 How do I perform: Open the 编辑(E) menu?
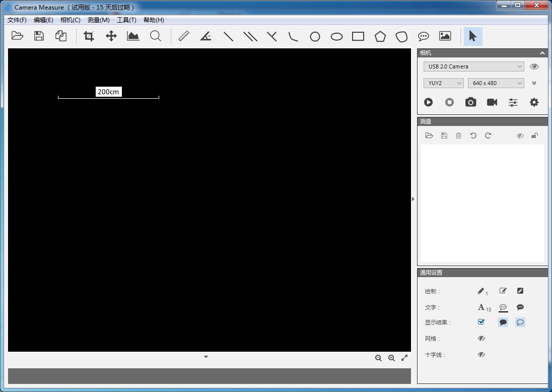43,20
